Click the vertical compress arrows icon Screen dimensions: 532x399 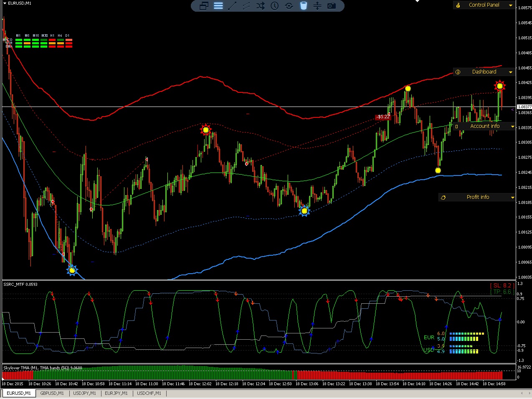[317, 6]
